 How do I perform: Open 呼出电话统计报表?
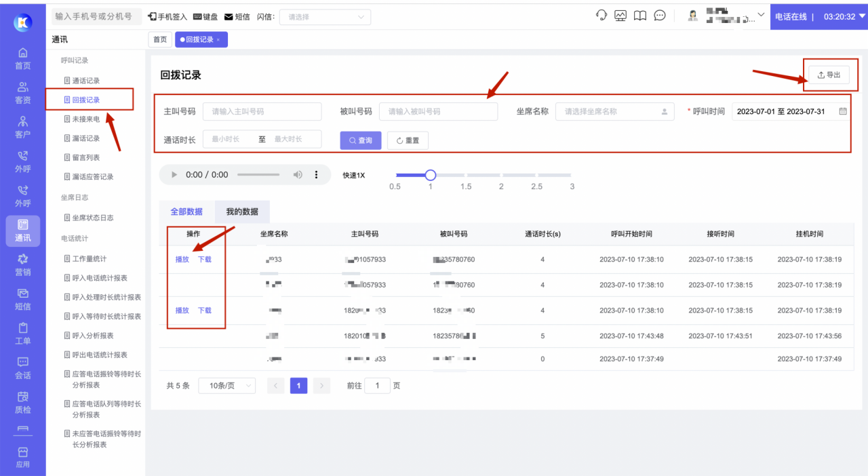(95, 355)
